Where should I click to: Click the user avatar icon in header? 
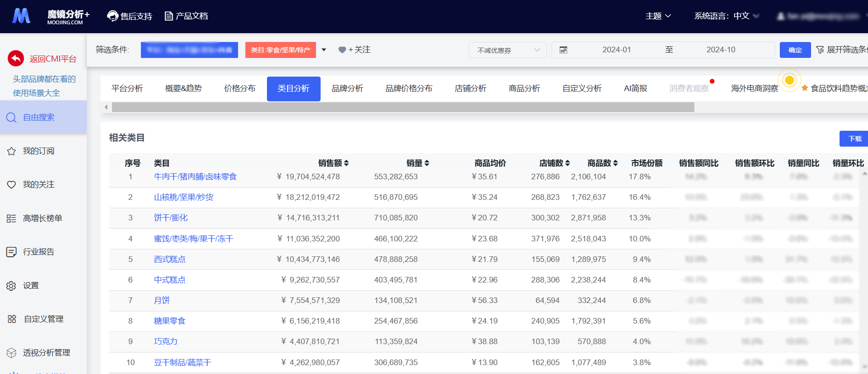pyautogui.click(x=781, y=16)
